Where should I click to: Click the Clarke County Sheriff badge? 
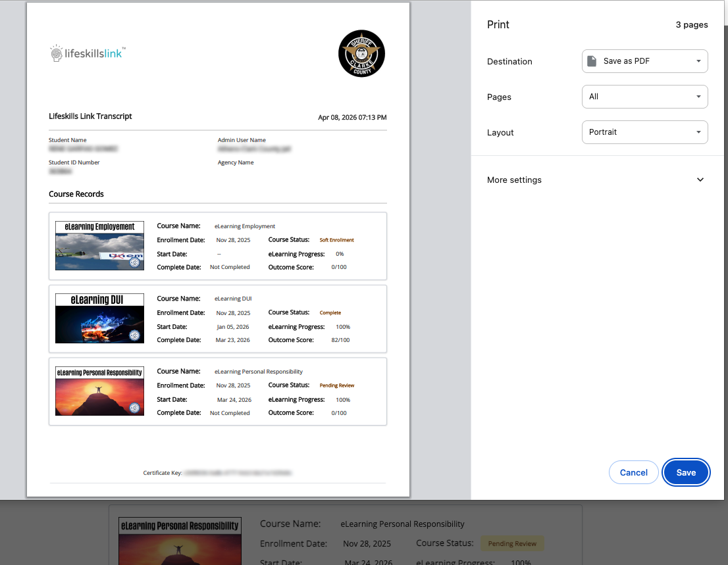[x=361, y=53]
